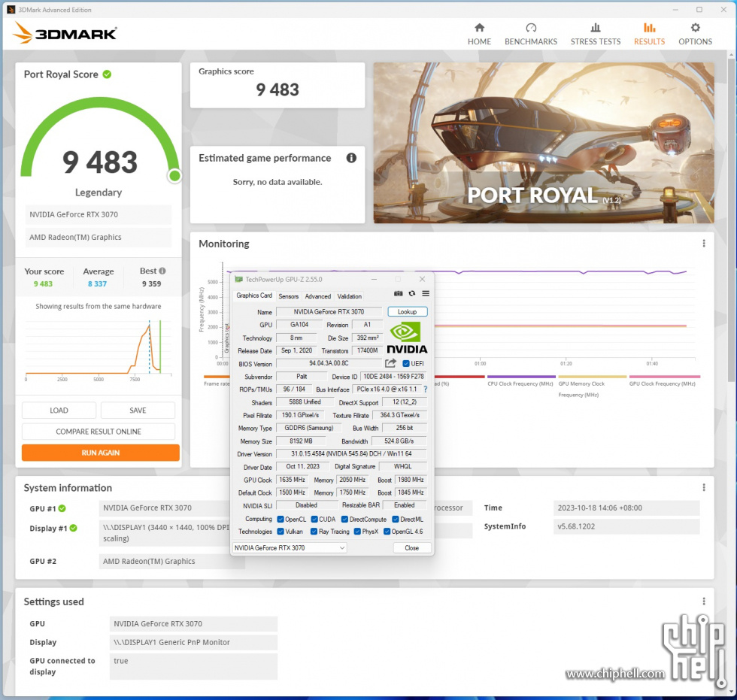Open the Monitoring panel three-dot menu

click(704, 244)
